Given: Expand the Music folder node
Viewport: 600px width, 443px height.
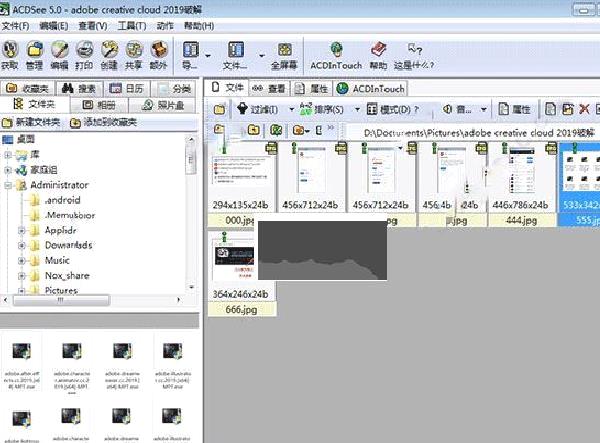Looking at the screenshot, I should point(22,261).
